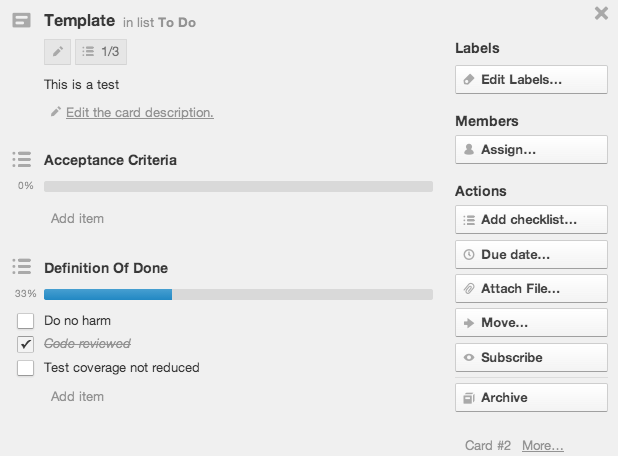Uncheck the Code reviewed item
This screenshot has height=456, width=618.
26,344
